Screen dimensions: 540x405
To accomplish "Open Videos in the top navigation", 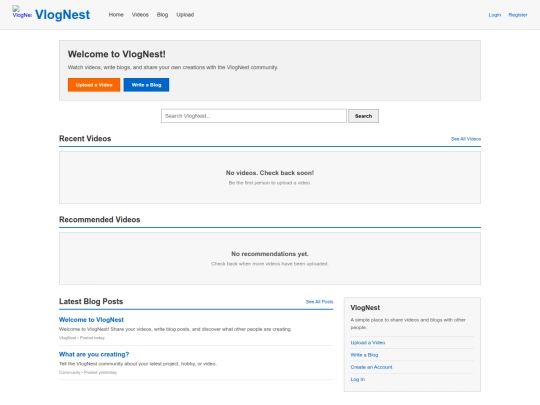I will point(140,15).
